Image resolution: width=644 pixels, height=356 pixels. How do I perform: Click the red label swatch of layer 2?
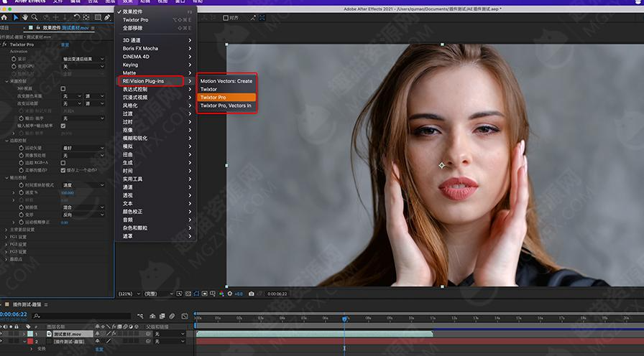pos(30,341)
